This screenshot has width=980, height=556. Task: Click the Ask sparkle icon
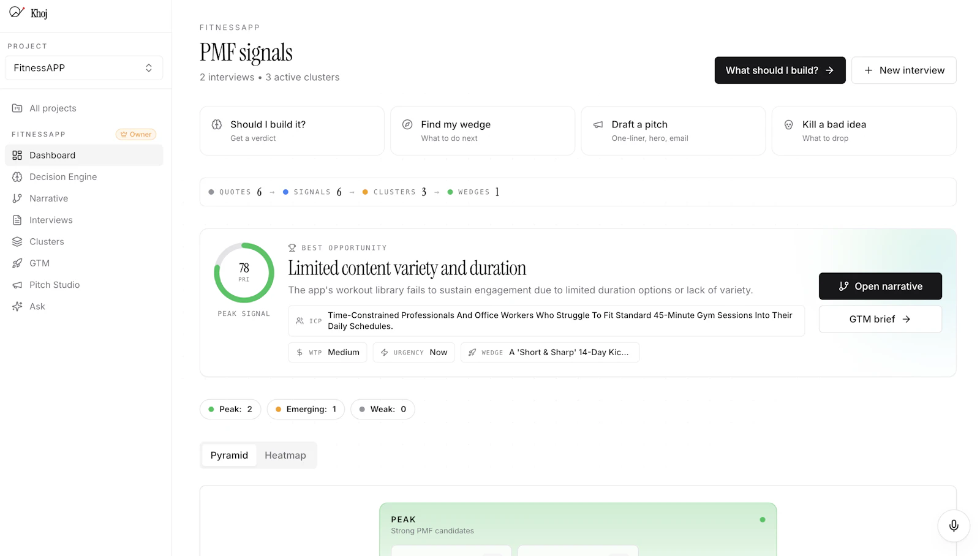[17, 306]
